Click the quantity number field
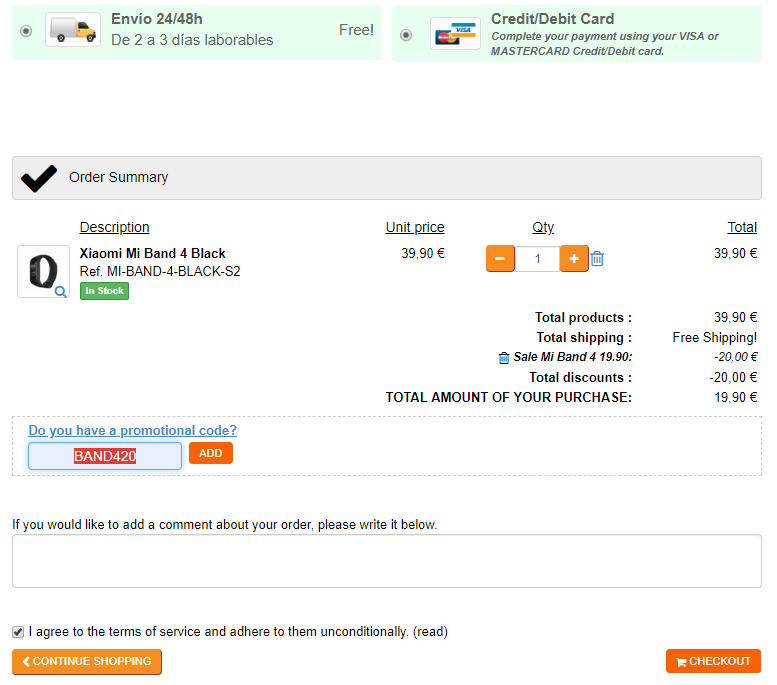 pyautogui.click(x=537, y=259)
